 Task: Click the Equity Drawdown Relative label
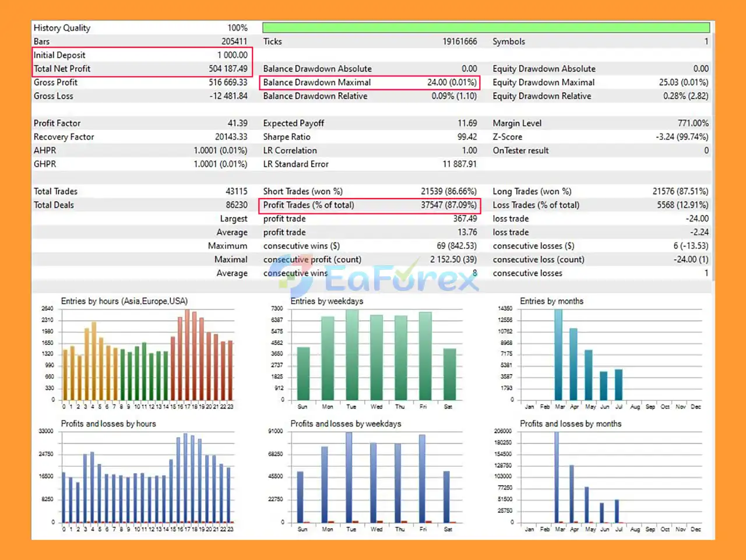[541, 96]
